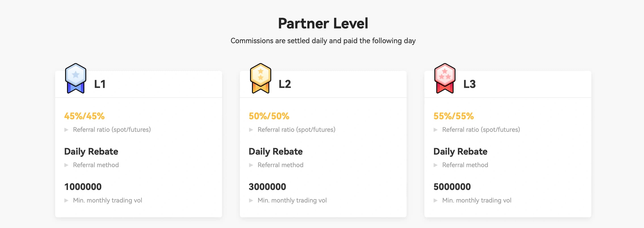Click the triangle beside L3 Min. monthly trading vol
This screenshot has width=644, height=228.
click(x=436, y=200)
